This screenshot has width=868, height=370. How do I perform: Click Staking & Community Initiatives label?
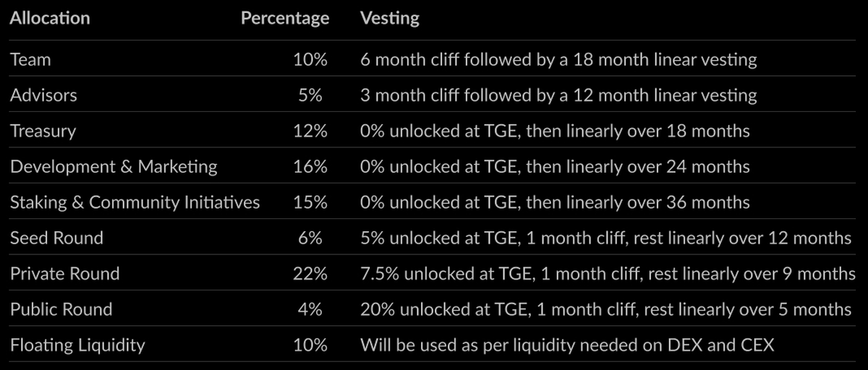pyautogui.click(x=135, y=202)
